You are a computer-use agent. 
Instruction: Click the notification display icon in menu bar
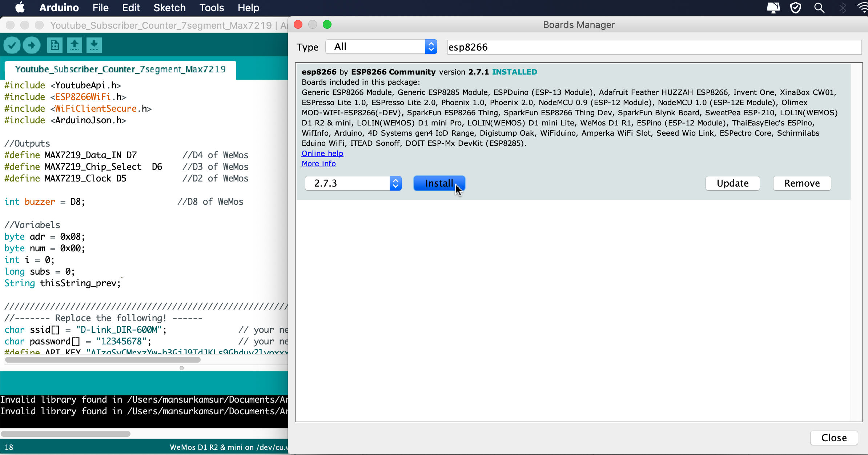pyautogui.click(x=773, y=8)
